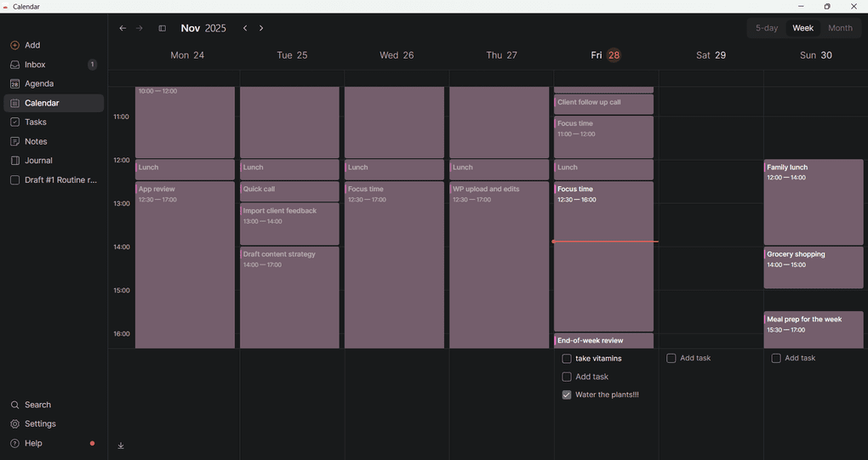
Task: Open WP upload and edits event
Action: click(500, 264)
